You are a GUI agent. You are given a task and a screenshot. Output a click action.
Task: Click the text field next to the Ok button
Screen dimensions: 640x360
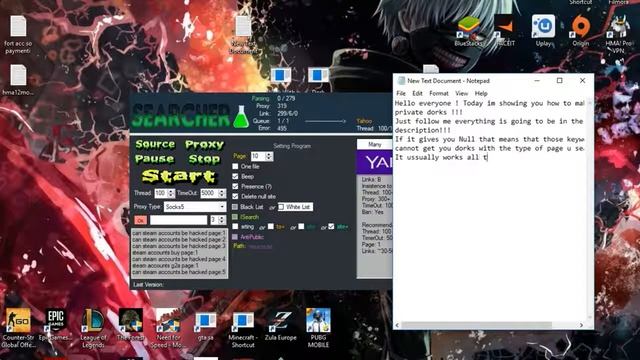pyautogui.click(x=178, y=220)
